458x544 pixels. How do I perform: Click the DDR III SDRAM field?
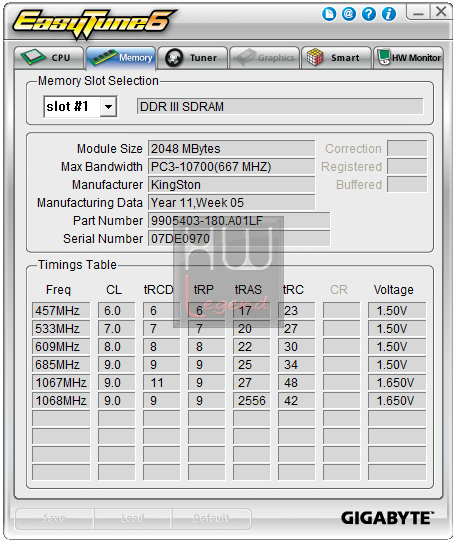coord(280,107)
